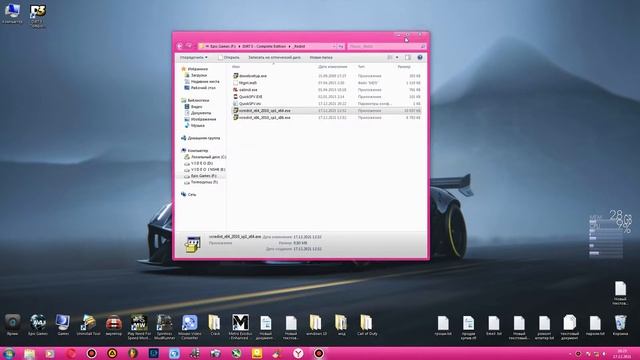Open Документы library in navigation pane
Viewport: 640px width, 360px height.
201,113
